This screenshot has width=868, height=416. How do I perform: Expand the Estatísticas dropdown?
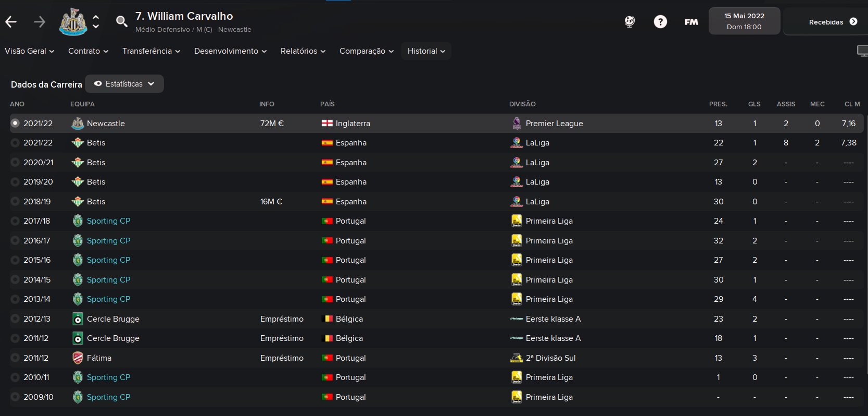(x=124, y=84)
